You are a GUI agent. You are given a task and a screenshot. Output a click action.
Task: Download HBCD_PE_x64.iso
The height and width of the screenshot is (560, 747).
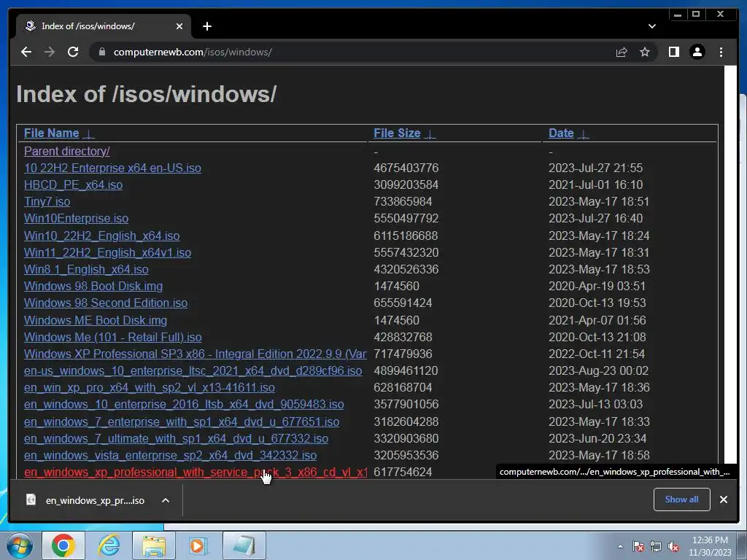coord(73,184)
